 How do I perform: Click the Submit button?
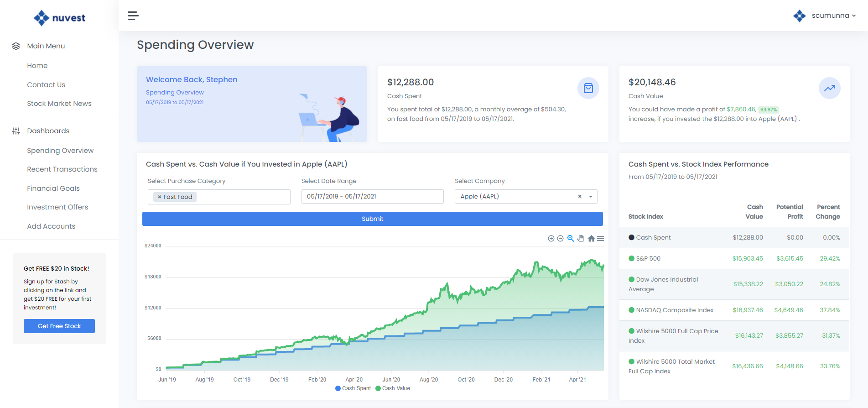tap(373, 219)
